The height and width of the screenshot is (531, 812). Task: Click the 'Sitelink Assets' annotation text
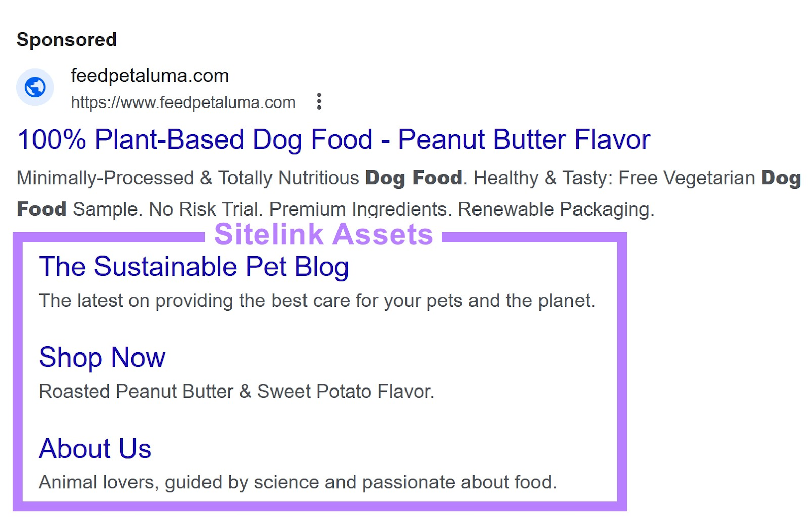tap(323, 234)
